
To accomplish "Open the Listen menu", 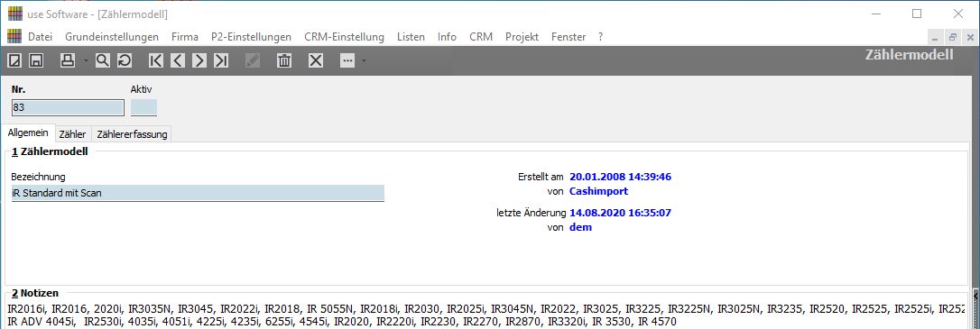I will coord(411,37).
